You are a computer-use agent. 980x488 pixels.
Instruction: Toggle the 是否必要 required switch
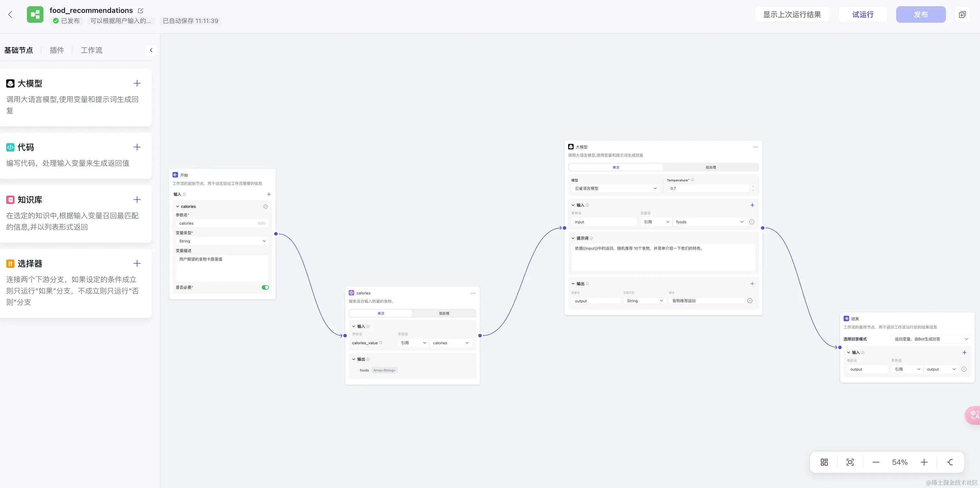(x=265, y=287)
